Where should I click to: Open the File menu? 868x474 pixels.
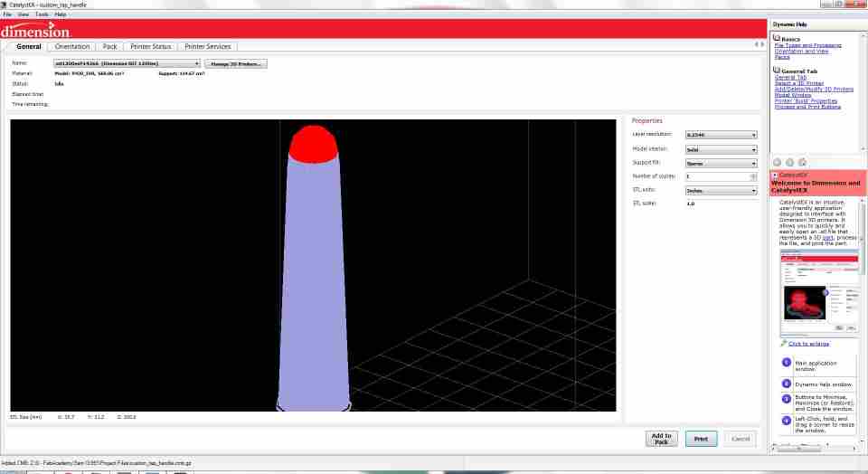7,14
